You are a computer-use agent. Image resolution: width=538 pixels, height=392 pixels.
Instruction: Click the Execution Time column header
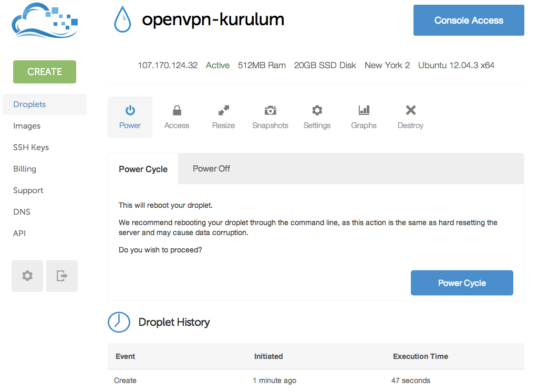click(x=420, y=356)
